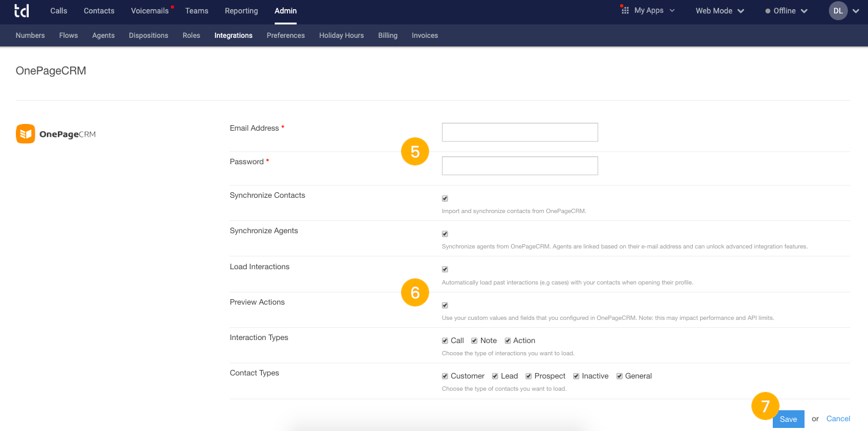Uncheck the Customer contact type

445,376
